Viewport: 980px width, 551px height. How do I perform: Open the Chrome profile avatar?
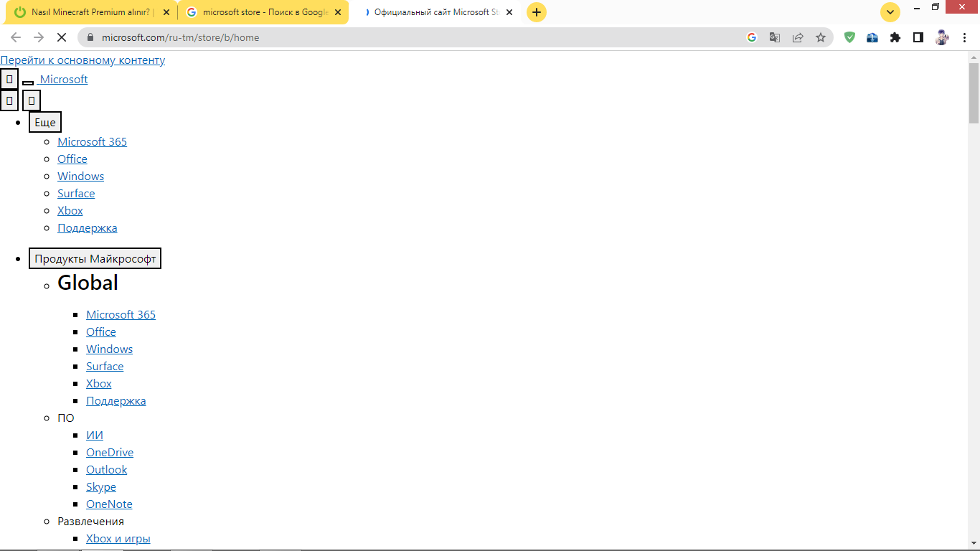point(942,37)
